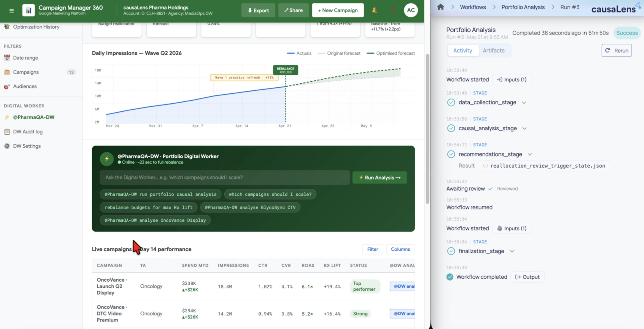Click the Ask the Digital Worker input
The height and width of the screenshot is (329, 644).
pos(224,178)
